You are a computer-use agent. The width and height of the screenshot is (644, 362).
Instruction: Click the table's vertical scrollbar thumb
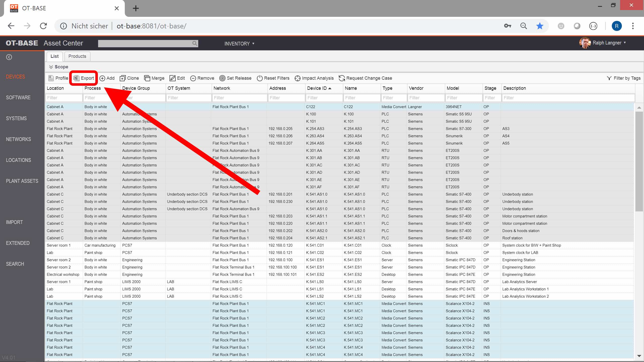639,161
